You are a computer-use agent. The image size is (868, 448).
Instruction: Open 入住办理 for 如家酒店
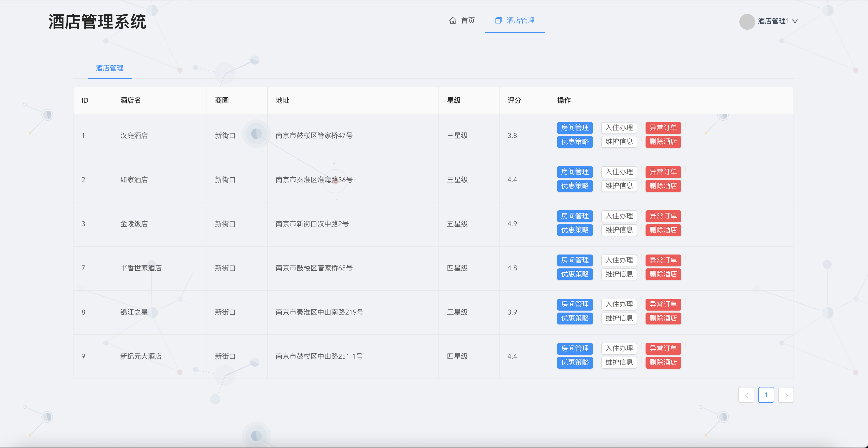click(619, 172)
